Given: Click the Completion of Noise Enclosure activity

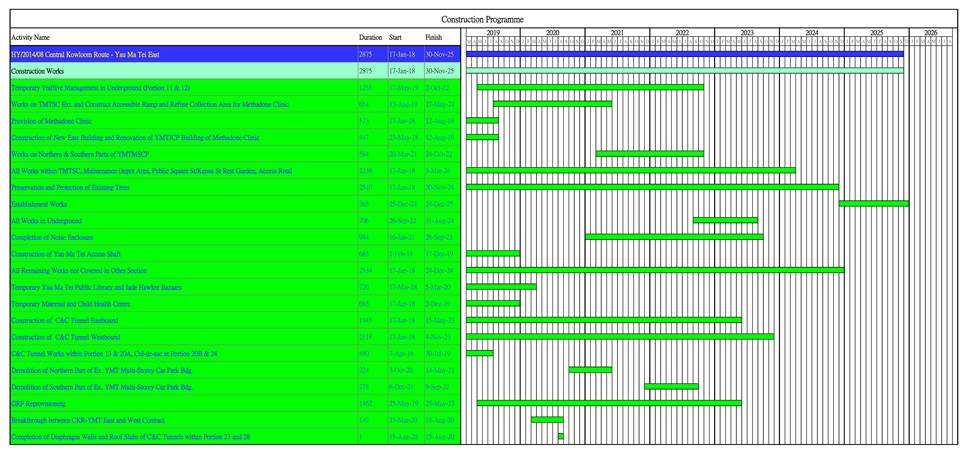Looking at the screenshot, I should point(52,237).
